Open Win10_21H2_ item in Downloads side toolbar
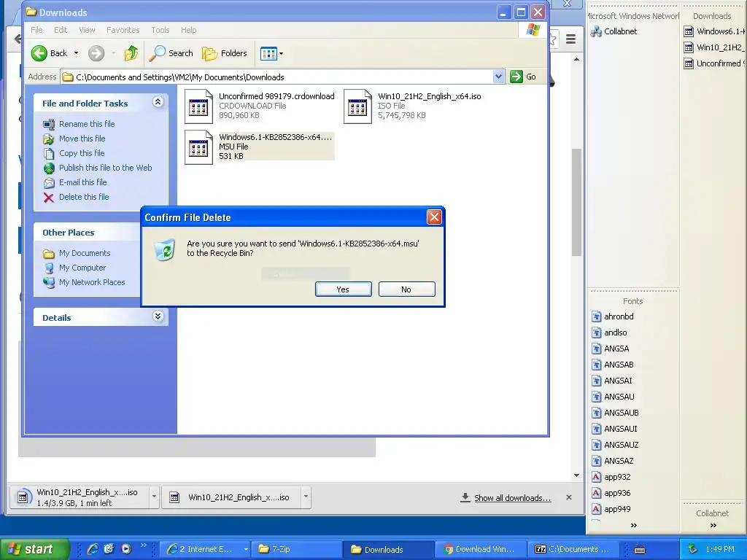 click(x=714, y=47)
